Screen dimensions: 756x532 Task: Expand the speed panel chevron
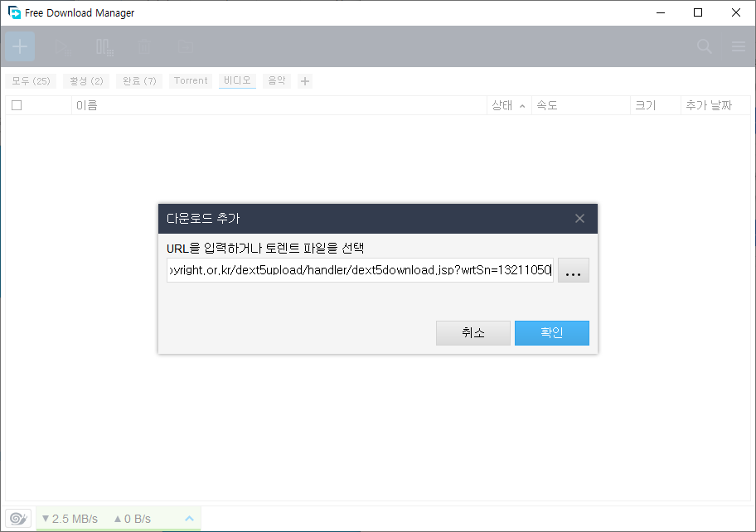[x=190, y=519]
